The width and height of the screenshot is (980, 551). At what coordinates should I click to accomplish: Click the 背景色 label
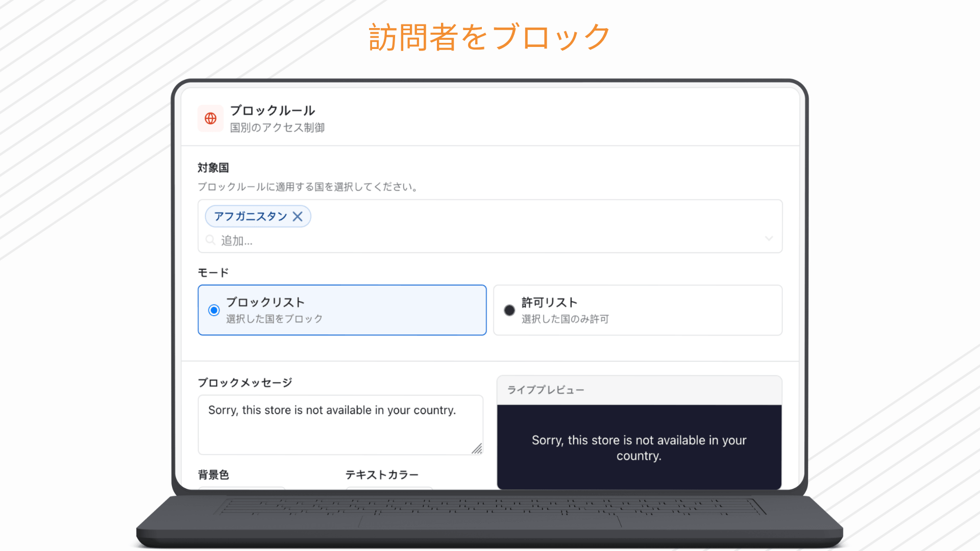click(x=213, y=475)
